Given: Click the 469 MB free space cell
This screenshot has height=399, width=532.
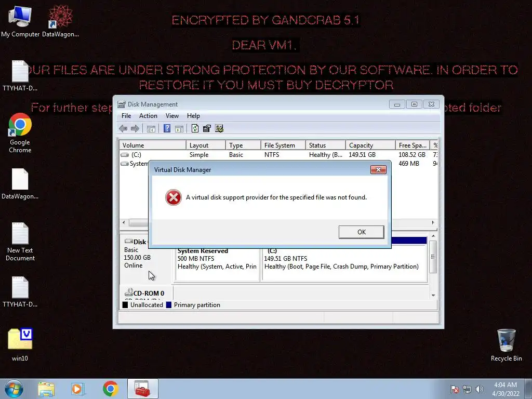Looking at the screenshot, I should pos(409,164).
